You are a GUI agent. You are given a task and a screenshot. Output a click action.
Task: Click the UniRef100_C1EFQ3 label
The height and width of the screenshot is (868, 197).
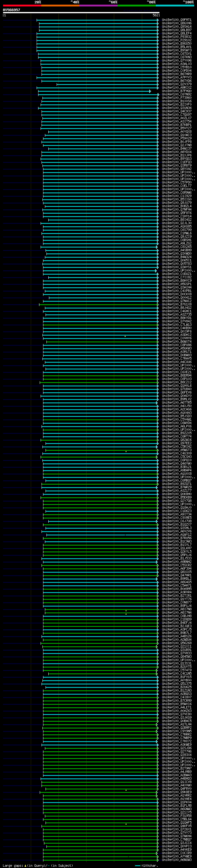point(176,162)
